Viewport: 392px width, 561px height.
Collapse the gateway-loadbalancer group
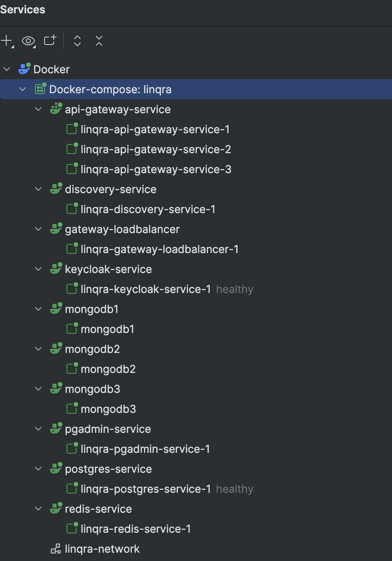(x=38, y=229)
